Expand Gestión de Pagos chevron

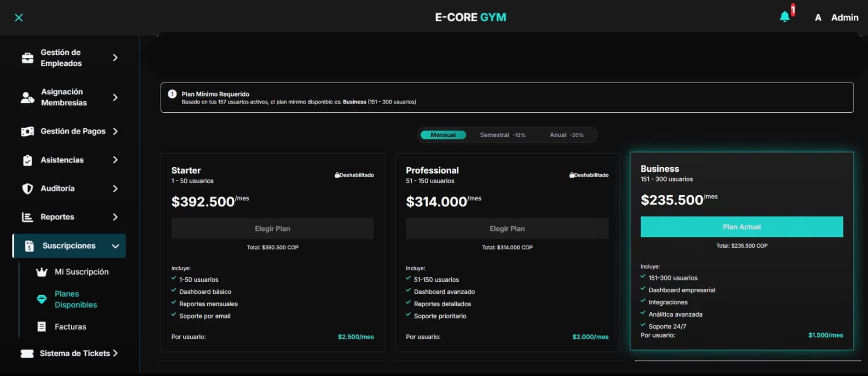(115, 132)
